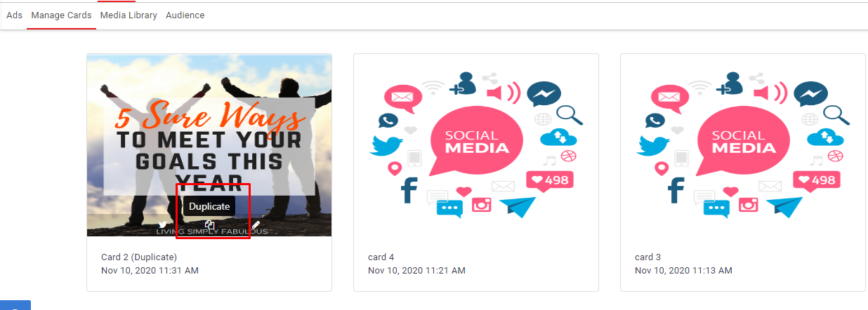Open the Media Library tab
Image resolution: width=868 pixels, height=310 pixels.
[129, 15]
